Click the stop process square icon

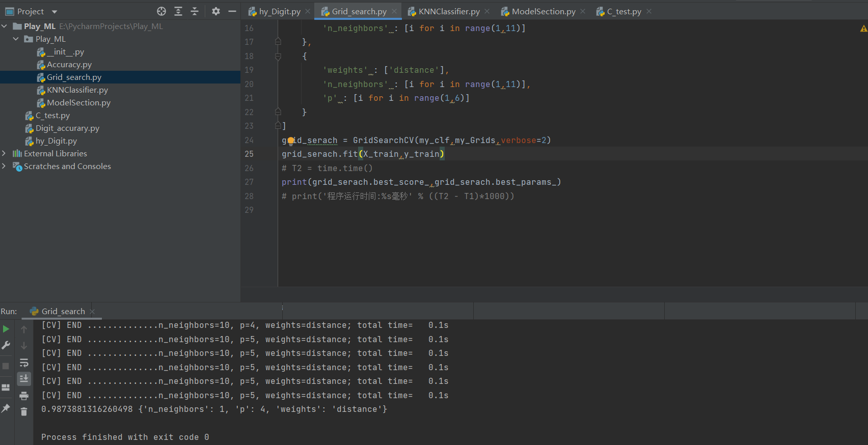[6, 366]
